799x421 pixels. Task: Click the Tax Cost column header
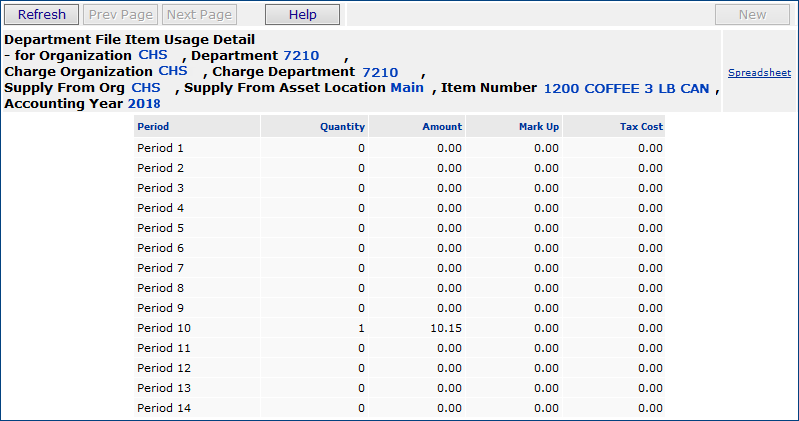point(641,127)
